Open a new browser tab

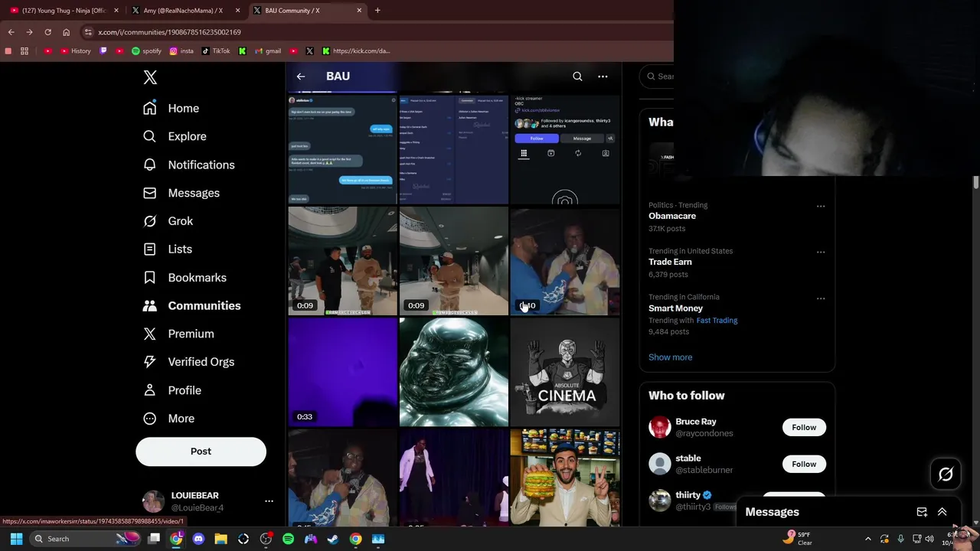[377, 11]
